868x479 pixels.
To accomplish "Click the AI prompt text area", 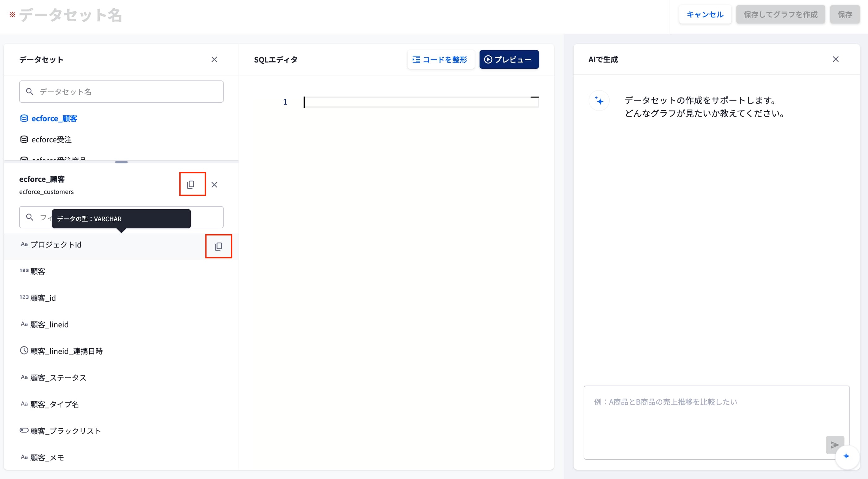I will pos(717,422).
